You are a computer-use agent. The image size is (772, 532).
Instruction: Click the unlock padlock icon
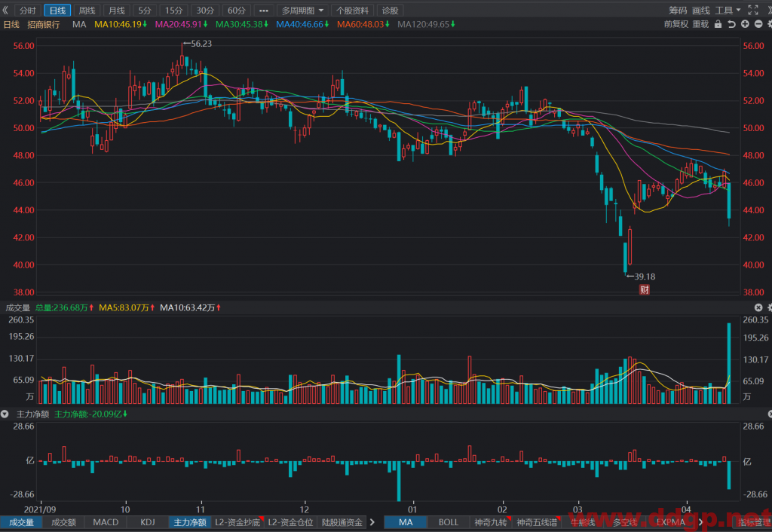tap(718, 24)
